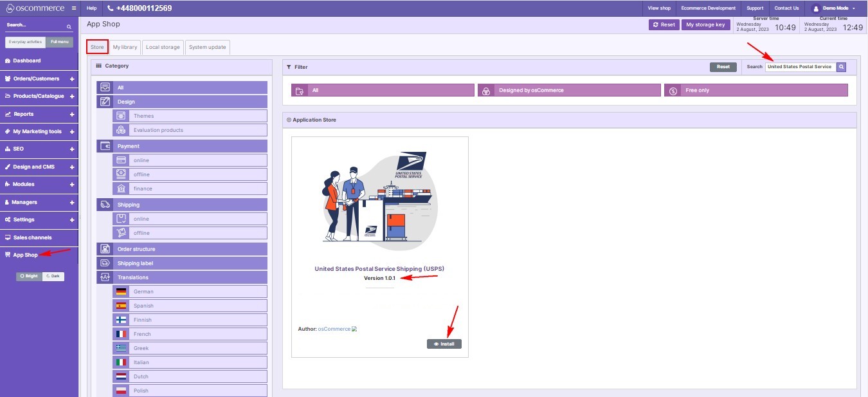Screen dimensions: 868x397
Task: Filter apps by All
Action: 383,91
